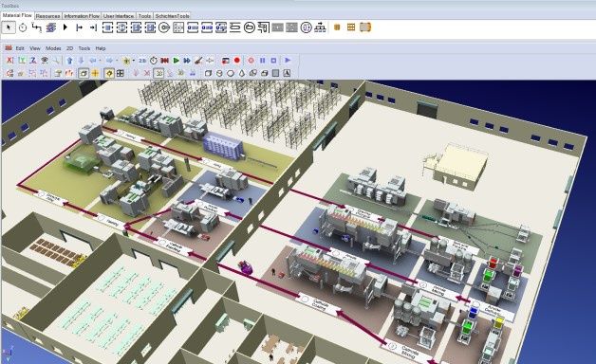Image resolution: width=596 pixels, height=364 pixels.
Task: Align view to the Y axis
Action: coord(22,61)
